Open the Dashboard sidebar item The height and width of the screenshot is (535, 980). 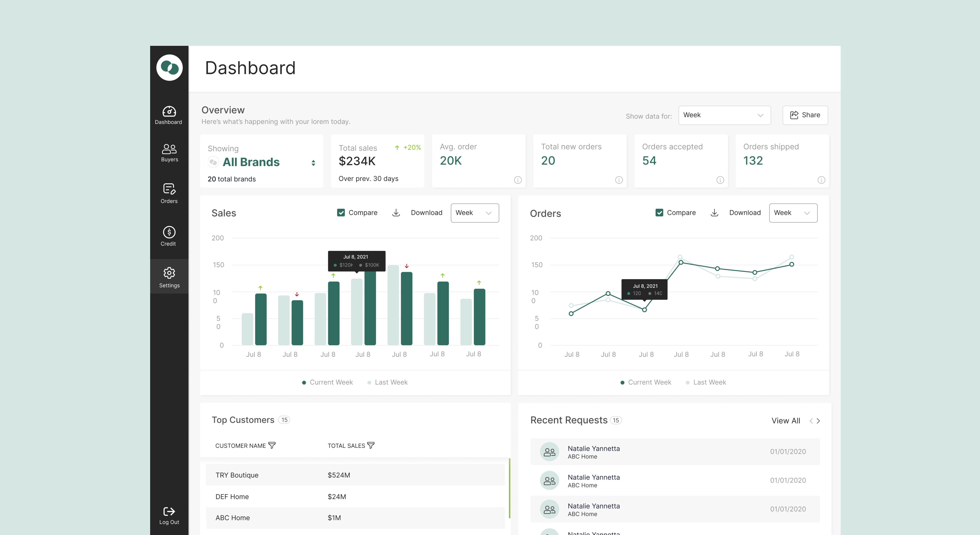click(169, 115)
